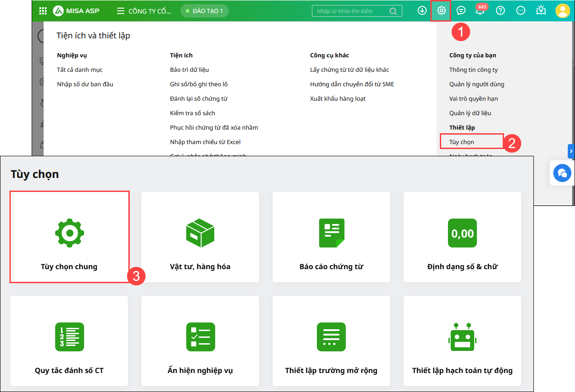Open the floating blue chat support bubble
The width and height of the screenshot is (575, 392).
coord(562,173)
